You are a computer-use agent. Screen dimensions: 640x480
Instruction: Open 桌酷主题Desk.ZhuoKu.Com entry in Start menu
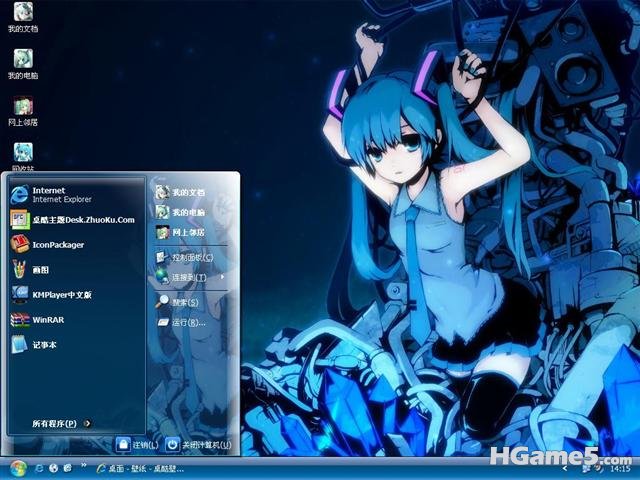tap(77, 220)
